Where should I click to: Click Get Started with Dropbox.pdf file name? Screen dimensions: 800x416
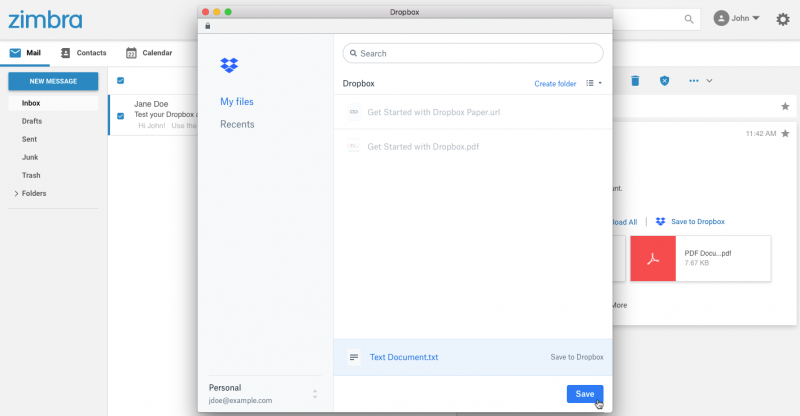[423, 146]
